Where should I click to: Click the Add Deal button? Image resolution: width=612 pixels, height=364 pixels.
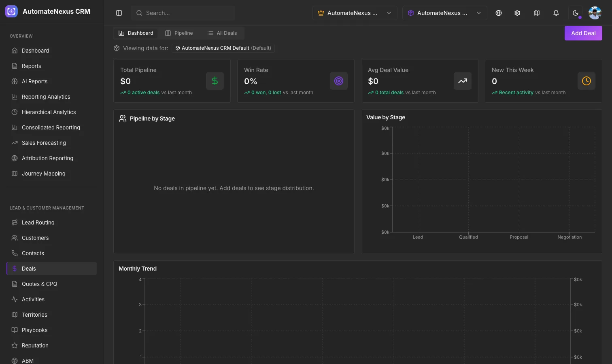click(x=583, y=33)
